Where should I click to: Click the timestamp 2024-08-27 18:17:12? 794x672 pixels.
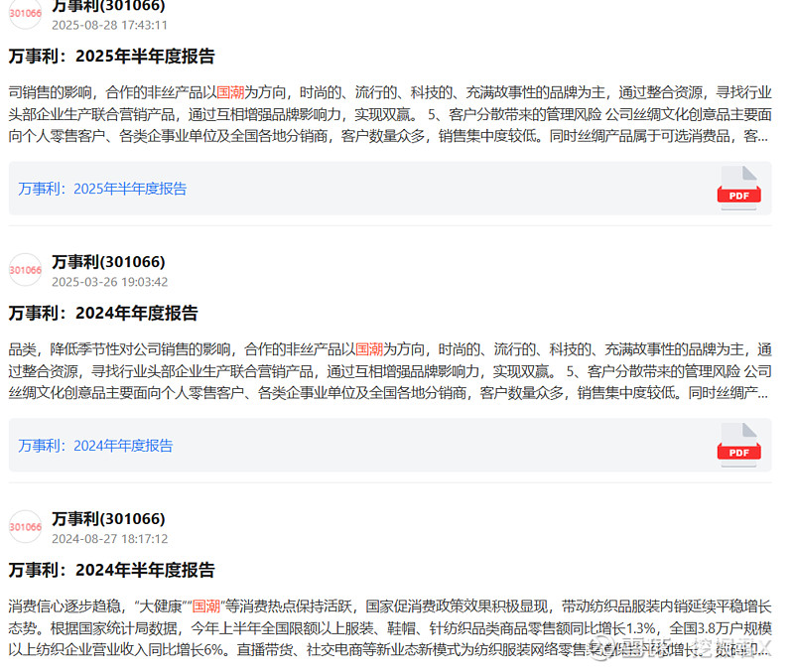(x=109, y=538)
